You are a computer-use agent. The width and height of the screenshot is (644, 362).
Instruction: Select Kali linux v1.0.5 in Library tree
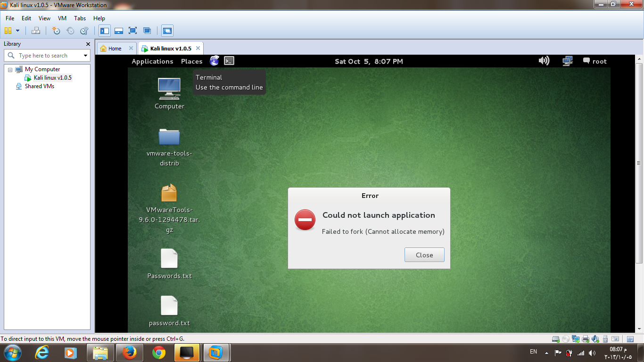[x=53, y=78]
